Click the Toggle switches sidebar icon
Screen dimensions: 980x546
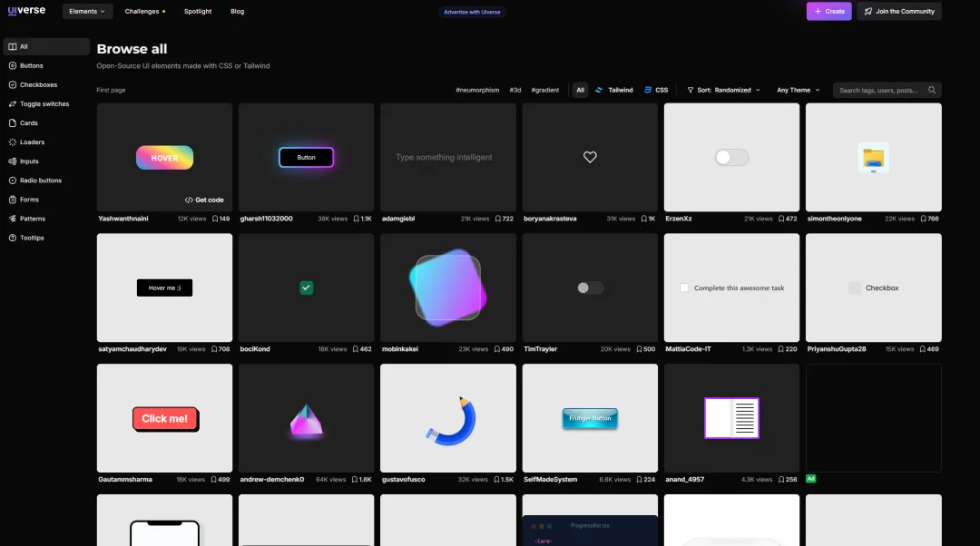tap(13, 103)
